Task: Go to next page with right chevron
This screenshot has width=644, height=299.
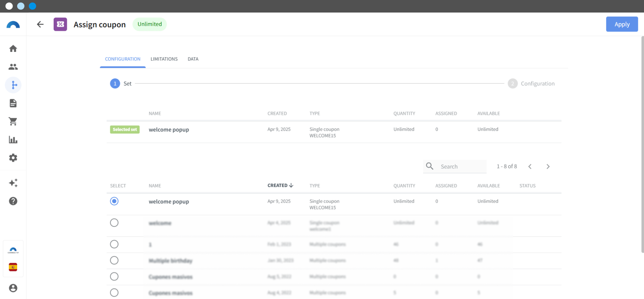Action: (x=548, y=167)
